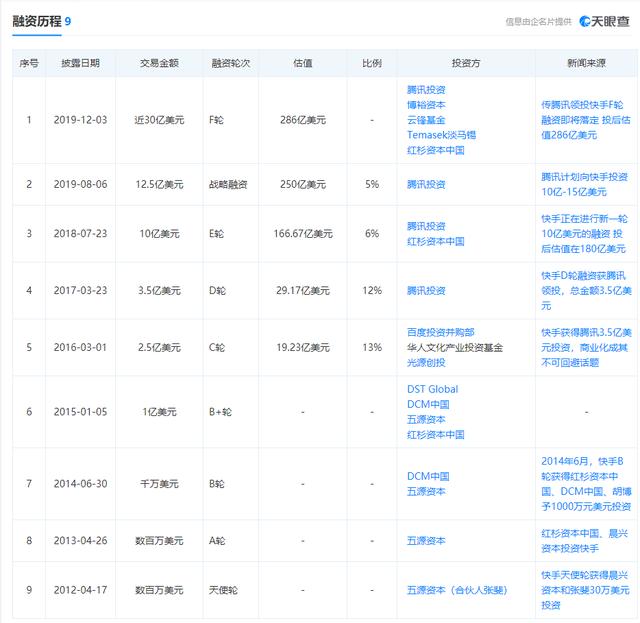
Task: Open the 云锋基金 investor link
Action: [x=426, y=120]
